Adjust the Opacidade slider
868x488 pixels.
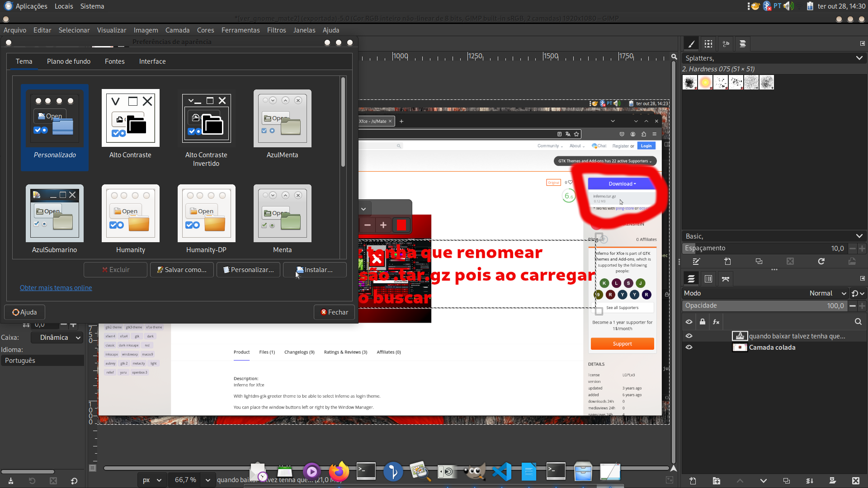pyautogui.click(x=764, y=306)
